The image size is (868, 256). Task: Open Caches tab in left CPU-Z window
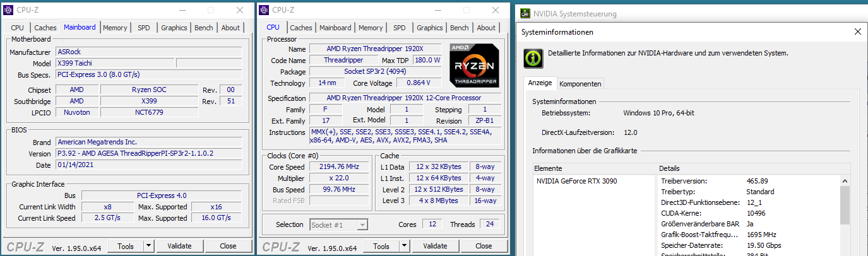coord(45,28)
